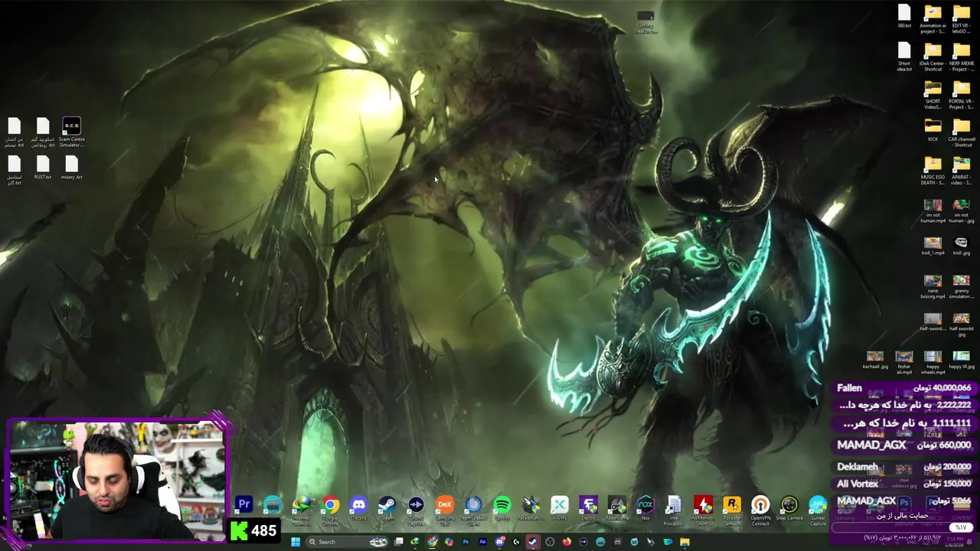This screenshot has height=551, width=980.
Task: Open Scam Centre Simulator shortcut
Action: (x=71, y=132)
